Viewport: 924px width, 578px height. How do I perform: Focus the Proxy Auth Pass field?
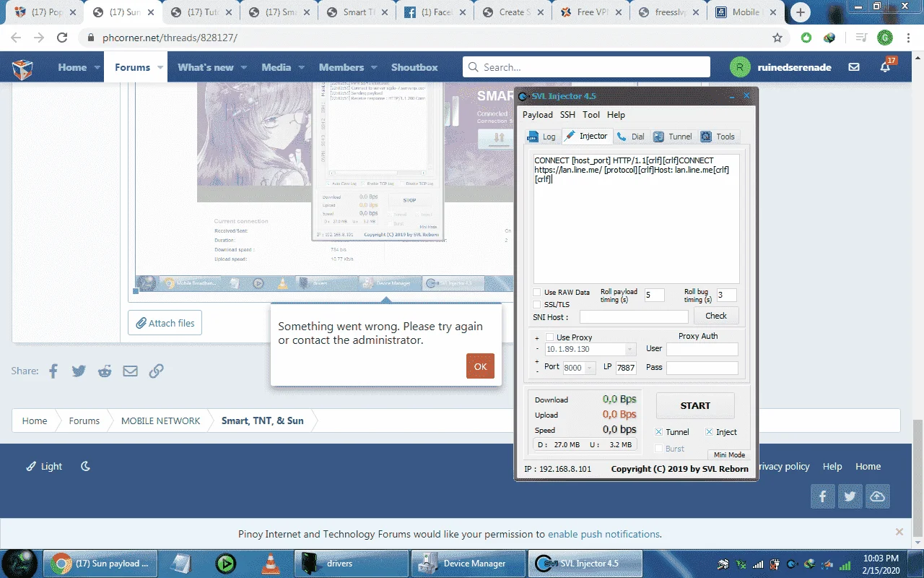(x=702, y=368)
